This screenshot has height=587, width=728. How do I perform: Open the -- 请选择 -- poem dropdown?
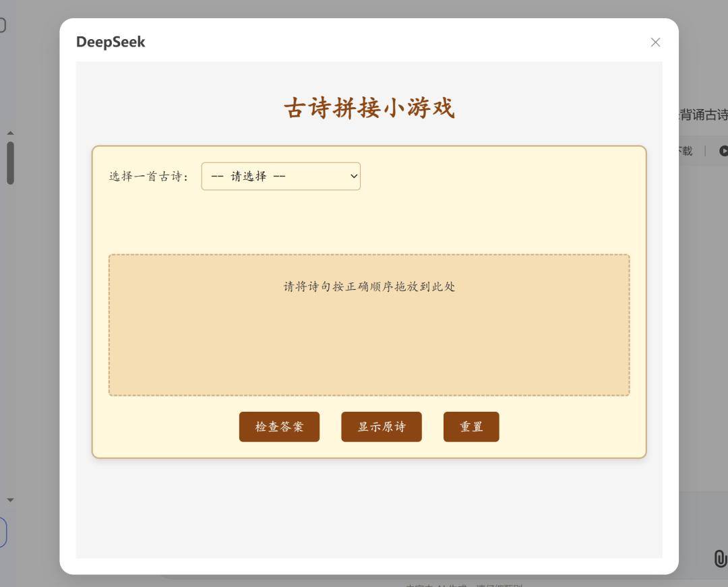[x=280, y=176]
